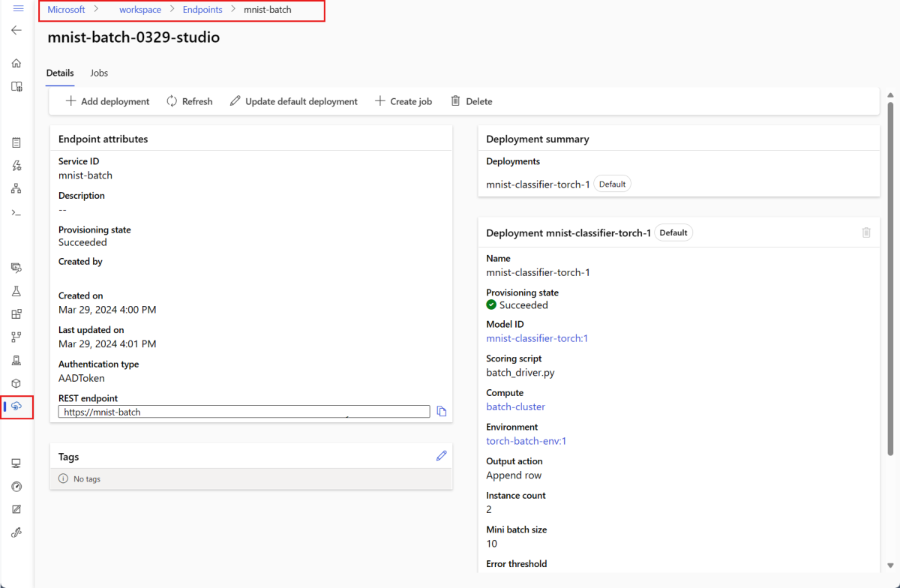Open the batch-cluster compute link
The width and height of the screenshot is (900, 588).
515,406
